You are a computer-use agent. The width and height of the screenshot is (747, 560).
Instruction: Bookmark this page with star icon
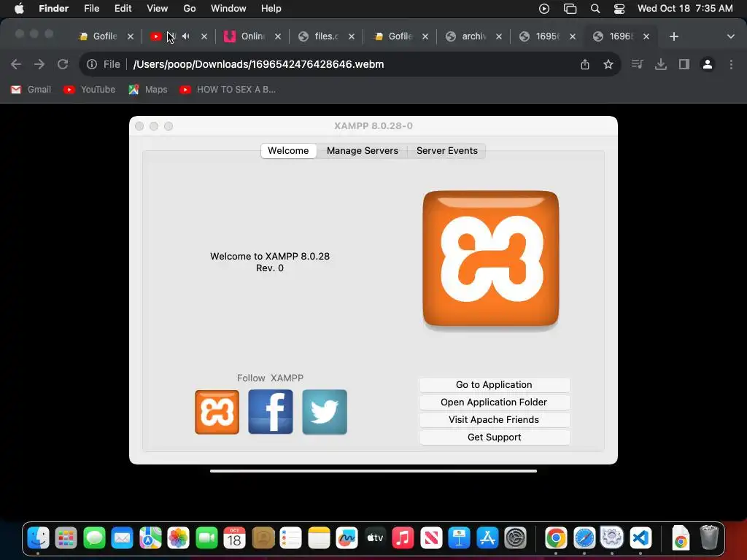click(x=608, y=64)
